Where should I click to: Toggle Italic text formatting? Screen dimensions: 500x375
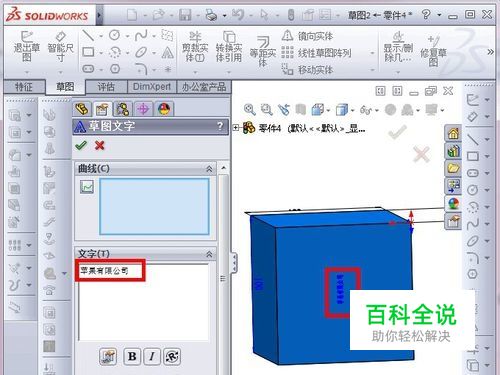tap(152, 356)
